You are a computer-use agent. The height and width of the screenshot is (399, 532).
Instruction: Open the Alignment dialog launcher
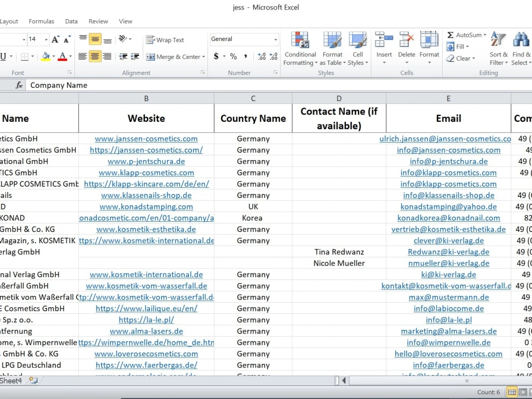coord(203,72)
